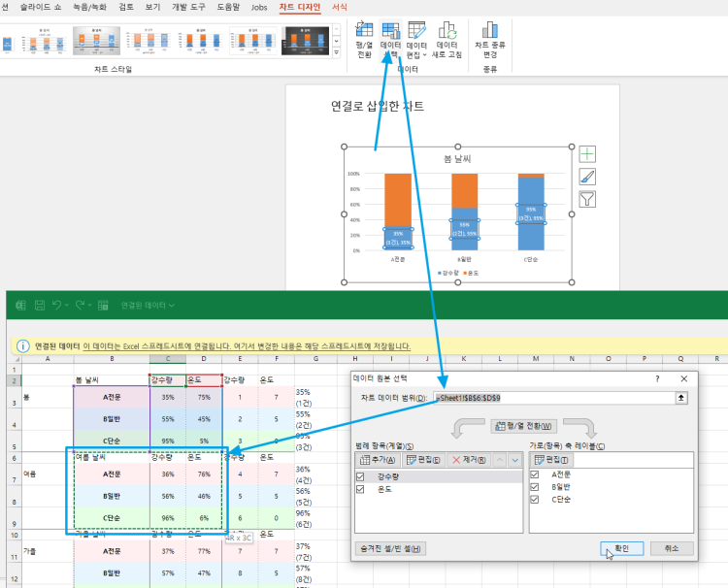Click the slide title 연결로 삽입한 차트
This screenshot has width=728, height=588.
click(x=377, y=107)
